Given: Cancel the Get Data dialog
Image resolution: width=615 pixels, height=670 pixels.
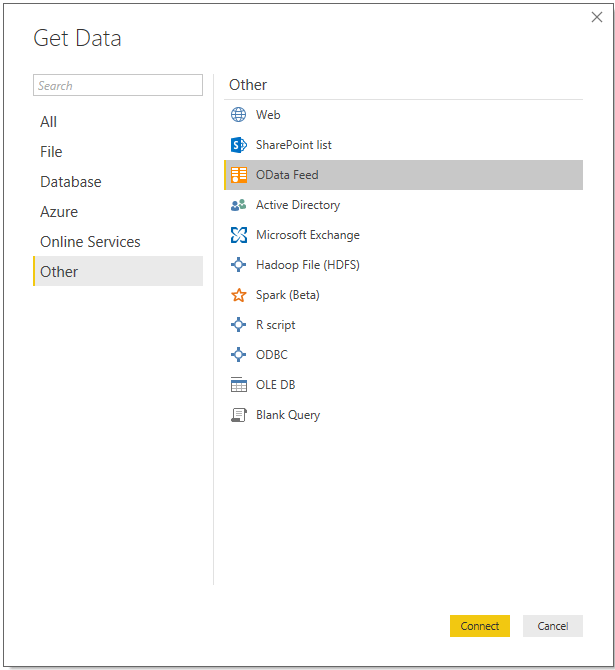Looking at the screenshot, I should click(552, 626).
